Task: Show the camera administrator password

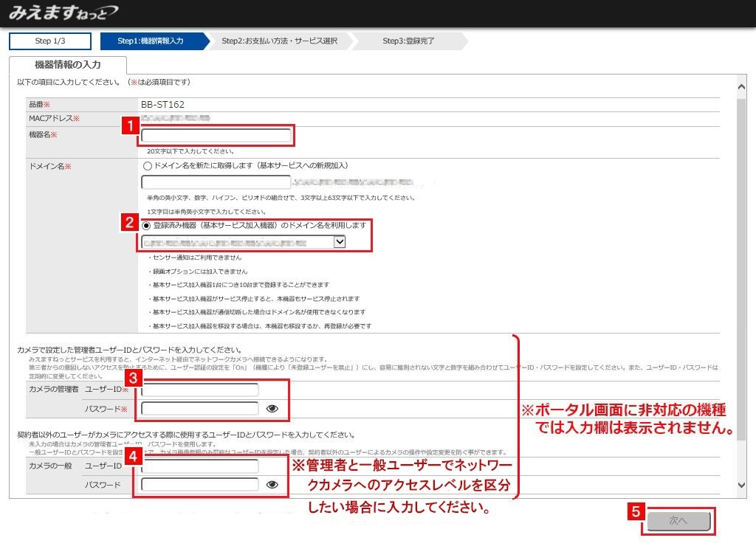Action: pos(272,408)
